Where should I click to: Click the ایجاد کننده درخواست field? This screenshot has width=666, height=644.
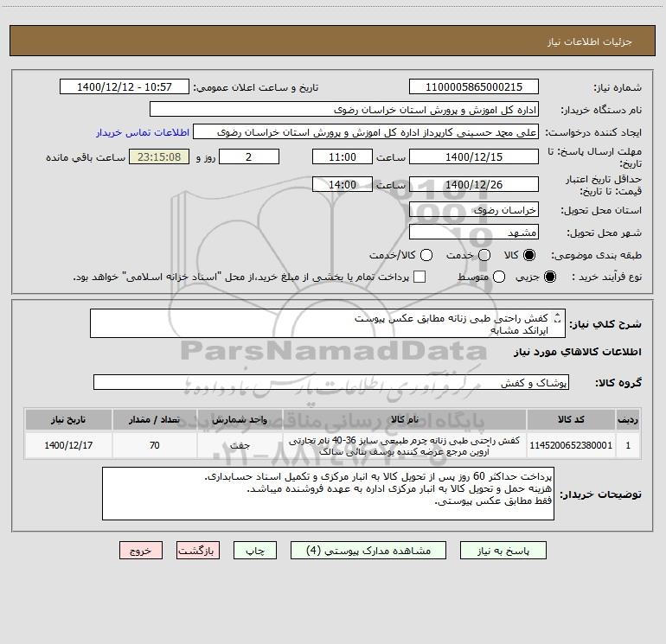(x=366, y=131)
